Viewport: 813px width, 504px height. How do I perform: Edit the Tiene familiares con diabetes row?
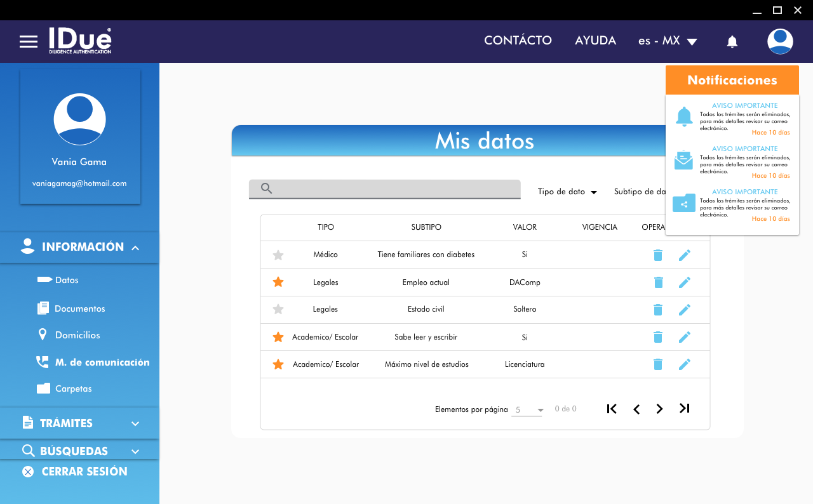coord(684,255)
